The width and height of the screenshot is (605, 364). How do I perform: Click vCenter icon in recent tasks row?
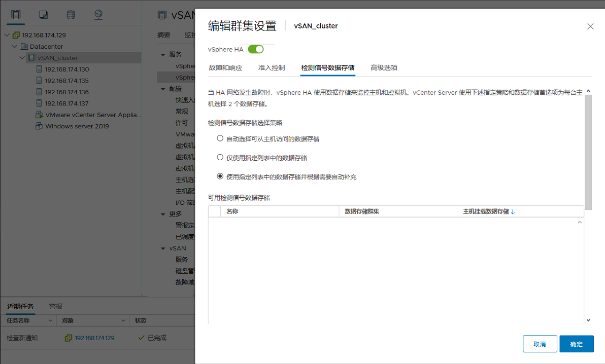(x=69, y=338)
